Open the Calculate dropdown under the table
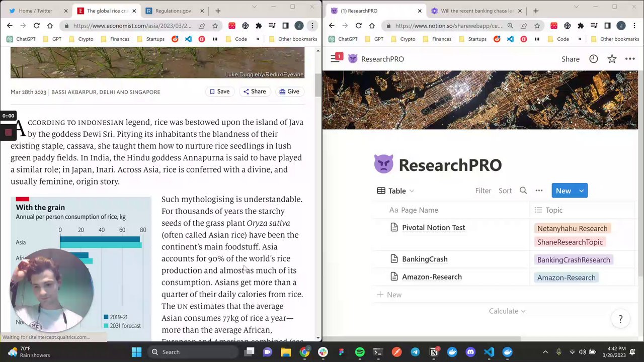The image size is (644, 362). pyautogui.click(x=507, y=311)
